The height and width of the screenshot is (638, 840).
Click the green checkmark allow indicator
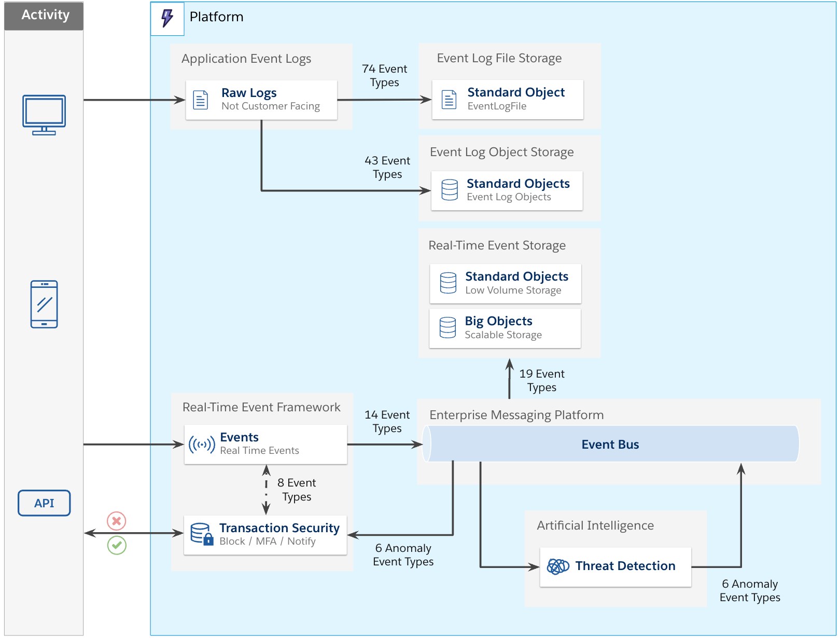point(117,545)
